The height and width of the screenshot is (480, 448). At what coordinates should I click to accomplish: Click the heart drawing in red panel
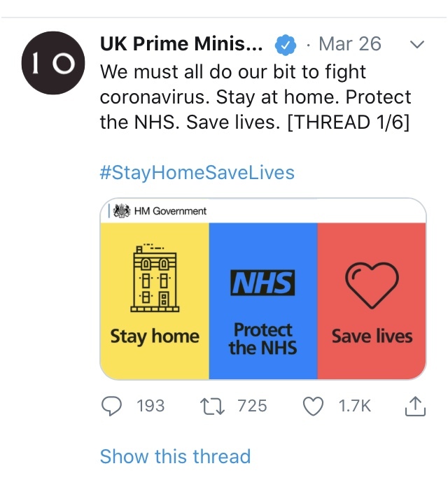coord(372,283)
